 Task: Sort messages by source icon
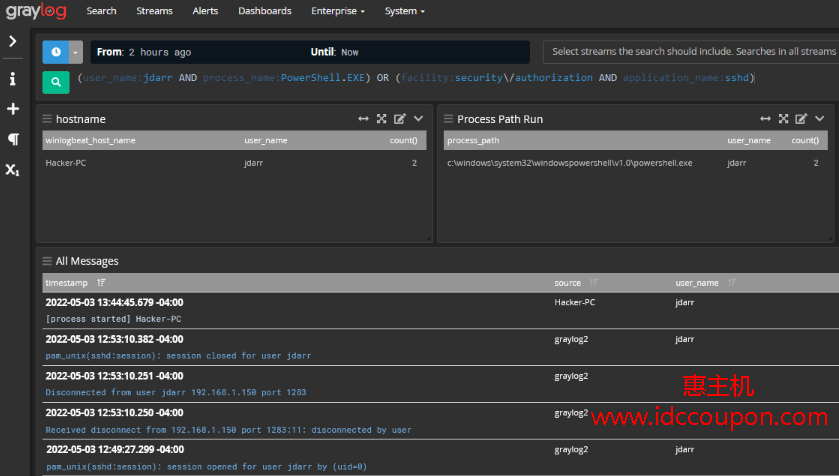pos(594,283)
